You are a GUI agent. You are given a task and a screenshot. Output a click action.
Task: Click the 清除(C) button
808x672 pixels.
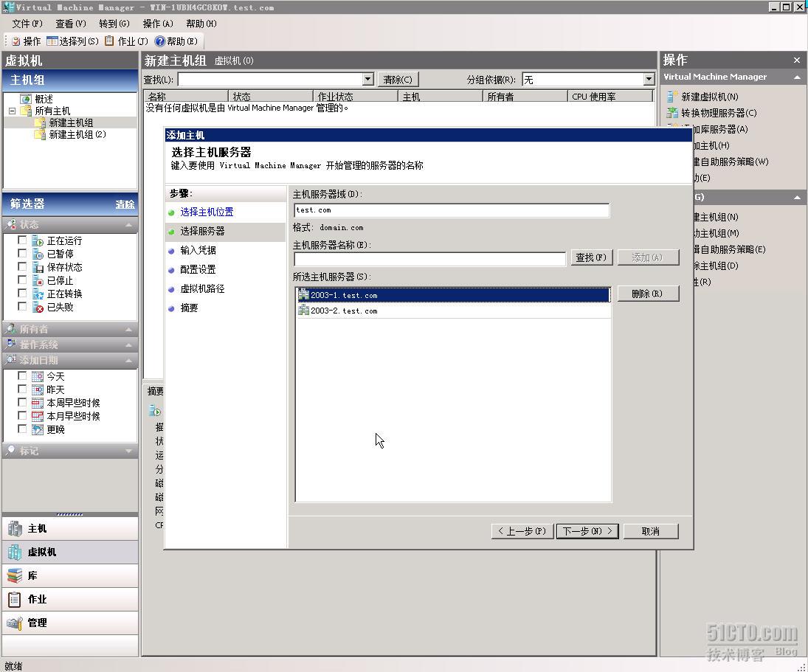(398, 80)
